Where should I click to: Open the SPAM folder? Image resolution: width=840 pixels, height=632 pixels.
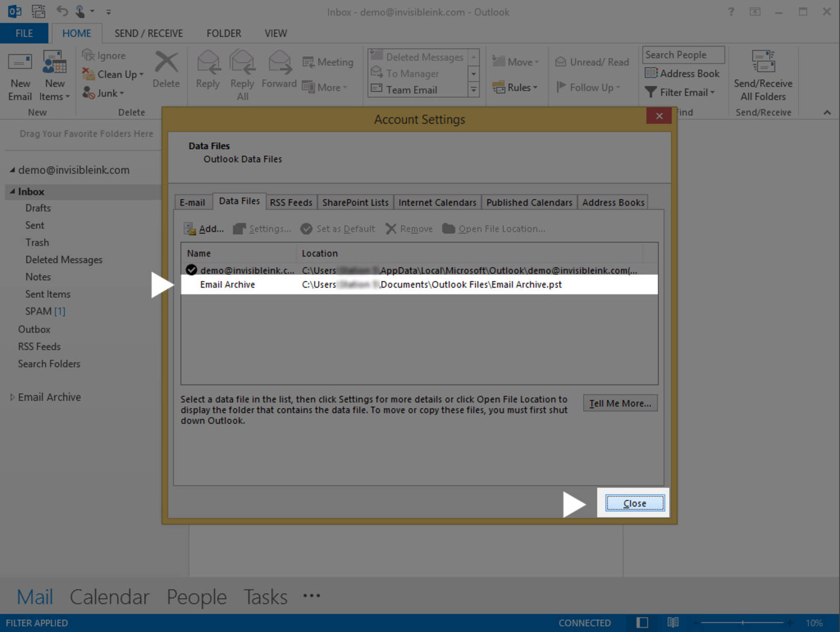pyautogui.click(x=45, y=311)
